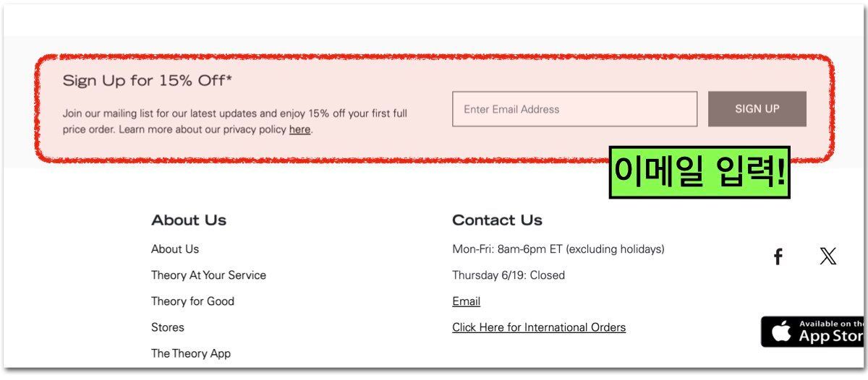Viewport: 868px width, 380px height.
Task: Open the X (Twitter) social icon
Action: [827, 256]
